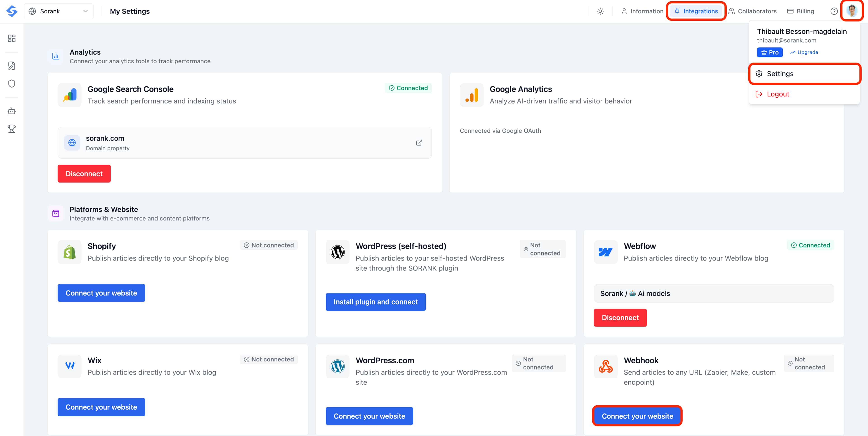The height and width of the screenshot is (436, 868).
Task: Click Install plugin and connect button
Action: click(x=376, y=302)
